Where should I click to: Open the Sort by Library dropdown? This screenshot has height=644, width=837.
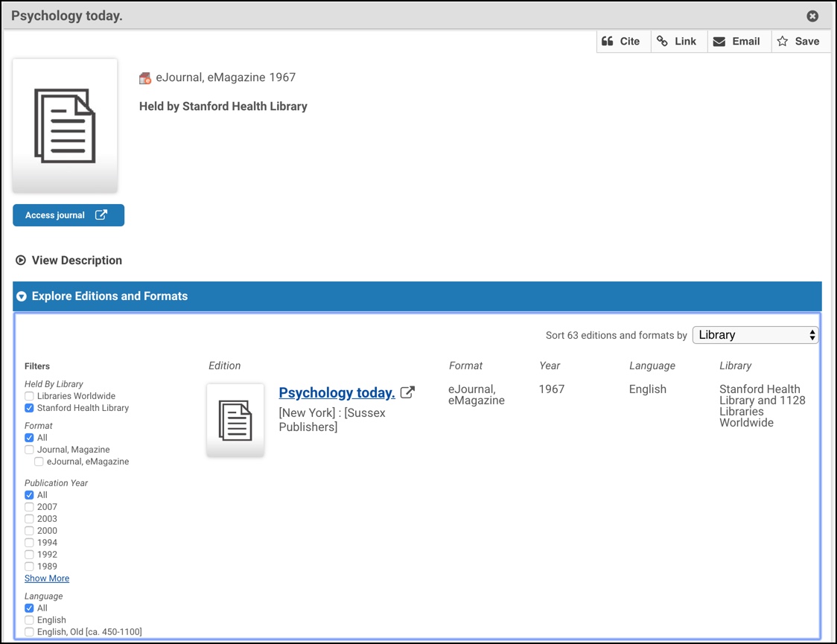755,335
